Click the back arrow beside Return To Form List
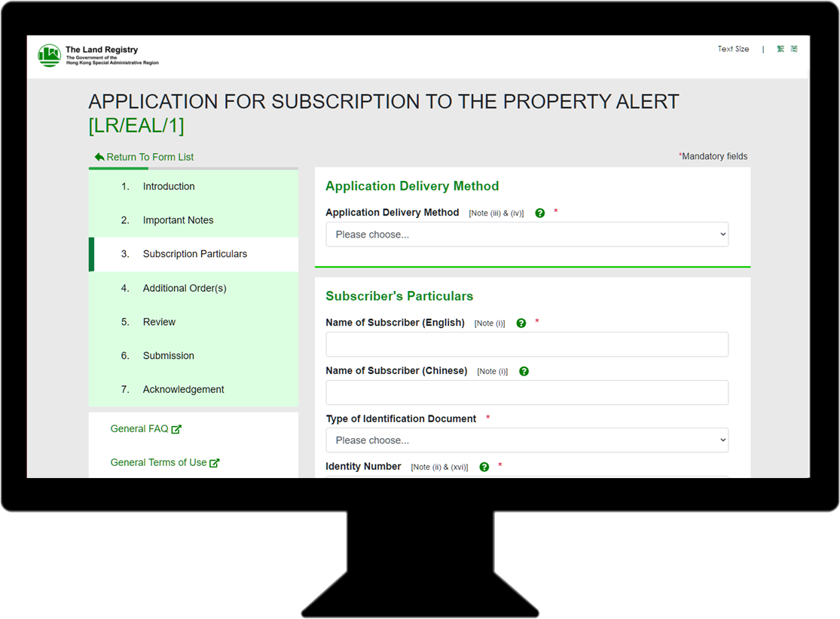Viewport: 840px width, 619px height. point(99,156)
